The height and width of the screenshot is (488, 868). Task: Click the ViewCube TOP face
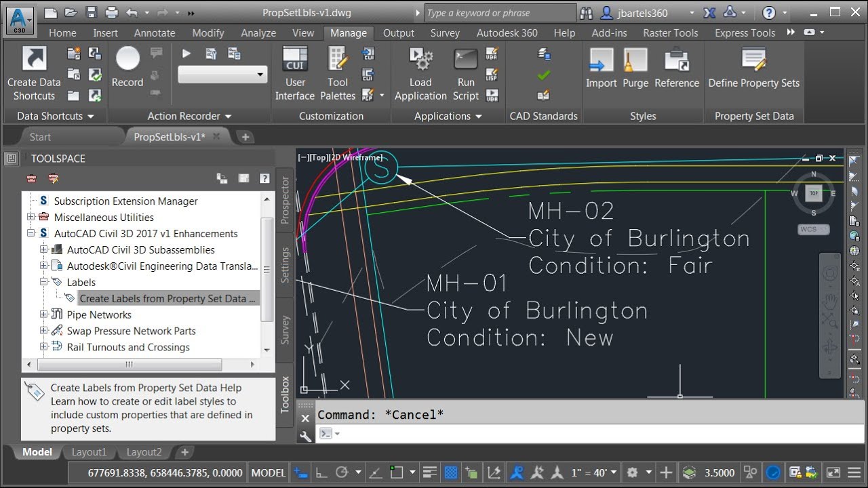pos(814,193)
